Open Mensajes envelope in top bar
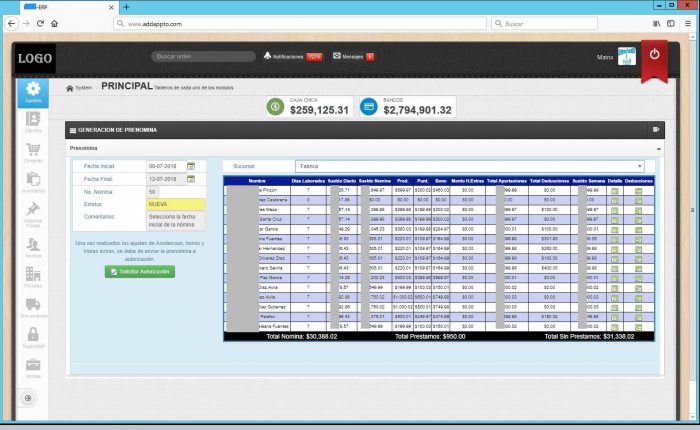Image resolution: width=700 pixels, height=430 pixels. (x=337, y=56)
